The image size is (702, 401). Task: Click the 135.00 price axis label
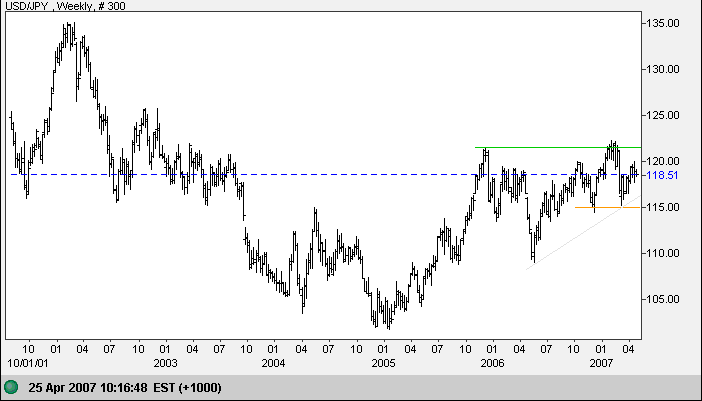pos(661,23)
